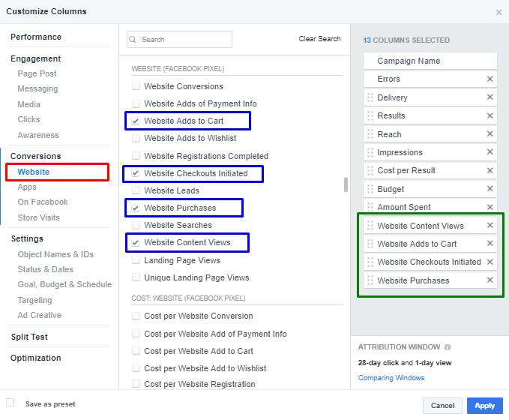Open Comparing Windows link

coord(391,378)
